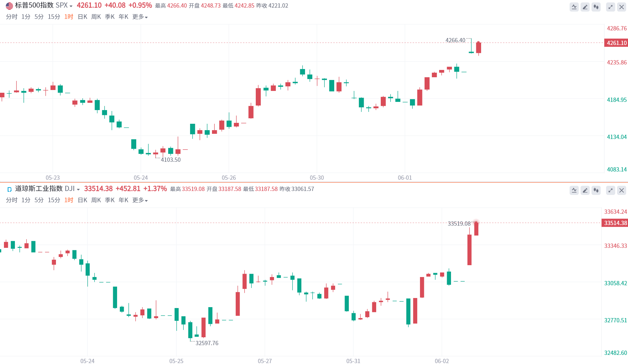The width and height of the screenshot is (628, 364).
Task: Select 15分 interval on the DJI chart
Action: pyautogui.click(x=54, y=200)
